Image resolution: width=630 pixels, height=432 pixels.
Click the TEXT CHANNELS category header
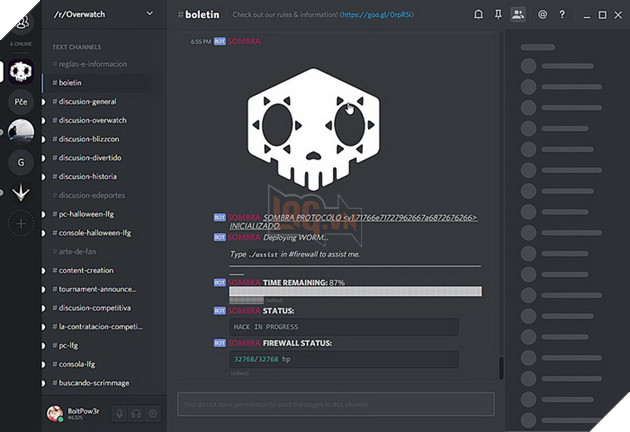[76, 47]
